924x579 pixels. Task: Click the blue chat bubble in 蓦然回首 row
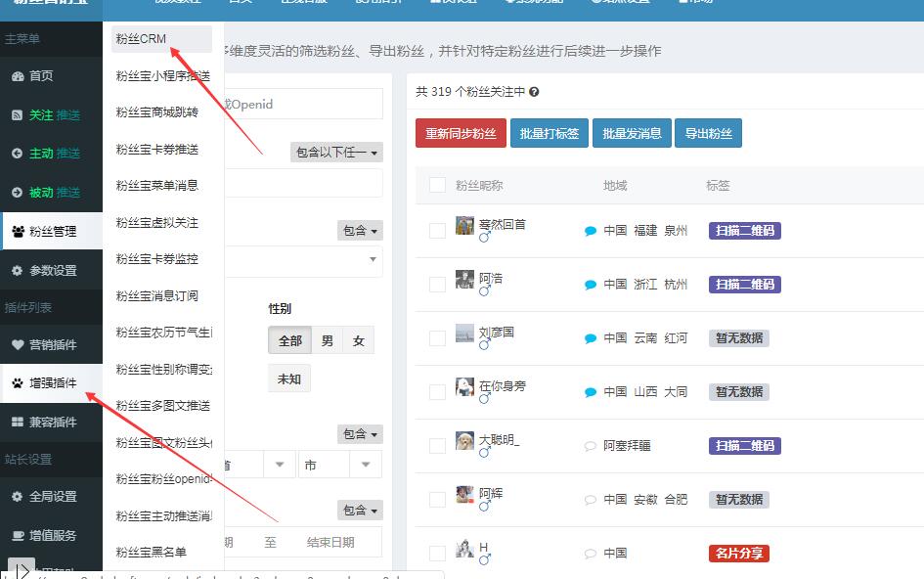coord(590,231)
